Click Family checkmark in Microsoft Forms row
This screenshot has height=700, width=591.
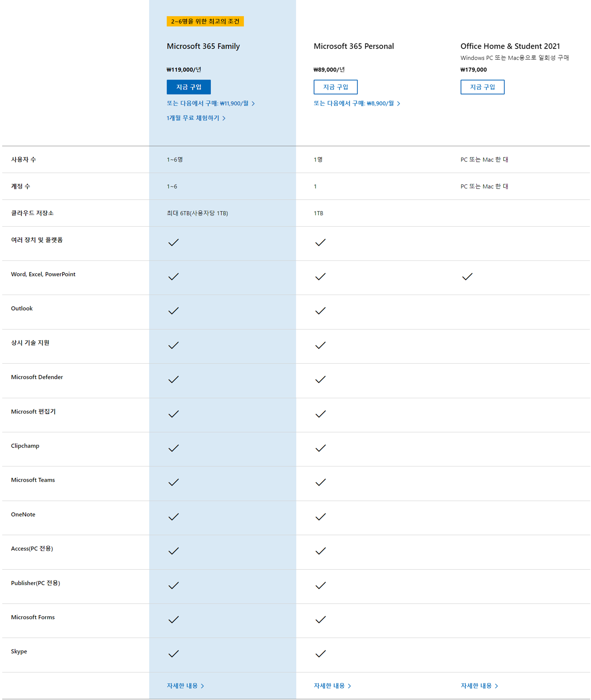(x=173, y=620)
